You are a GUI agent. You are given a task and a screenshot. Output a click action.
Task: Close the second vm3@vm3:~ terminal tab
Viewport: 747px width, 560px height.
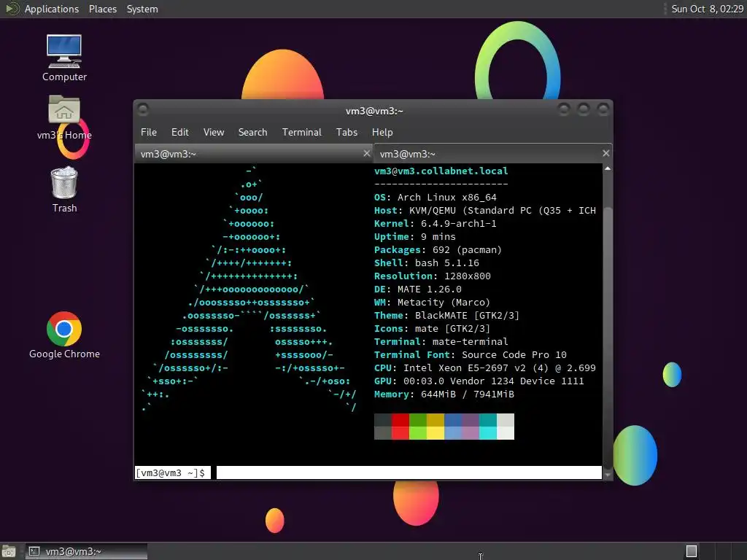click(x=605, y=153)
